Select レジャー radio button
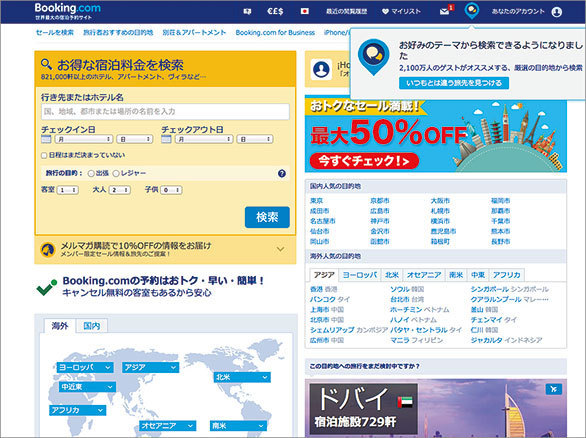This screenshot has height=438, width=586. click(116, 173)
